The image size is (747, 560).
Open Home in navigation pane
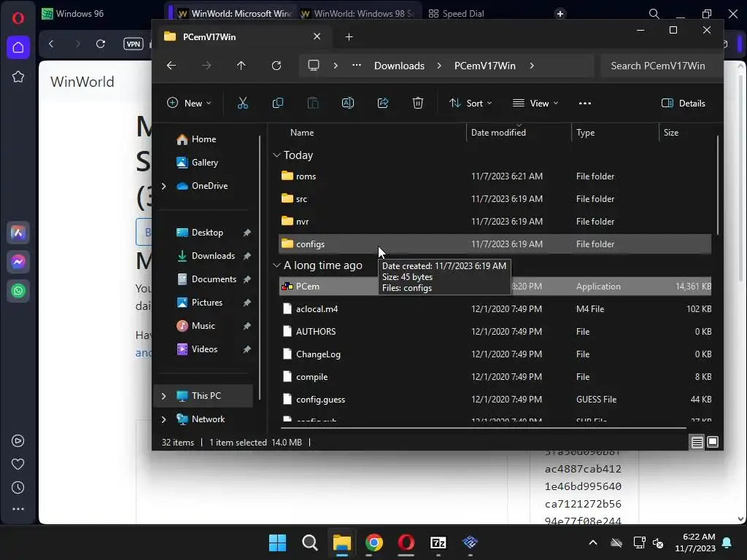(x=204, y=139)
